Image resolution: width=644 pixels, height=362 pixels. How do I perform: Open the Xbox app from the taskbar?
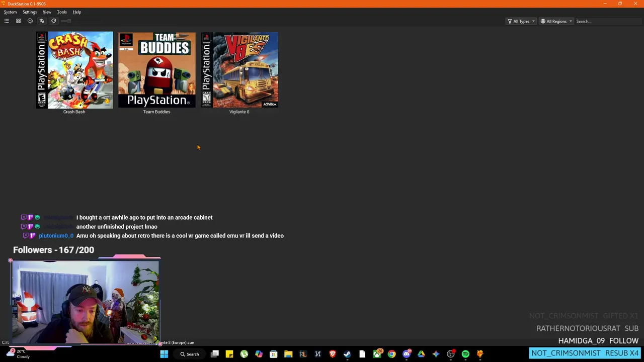click(377, 354)
